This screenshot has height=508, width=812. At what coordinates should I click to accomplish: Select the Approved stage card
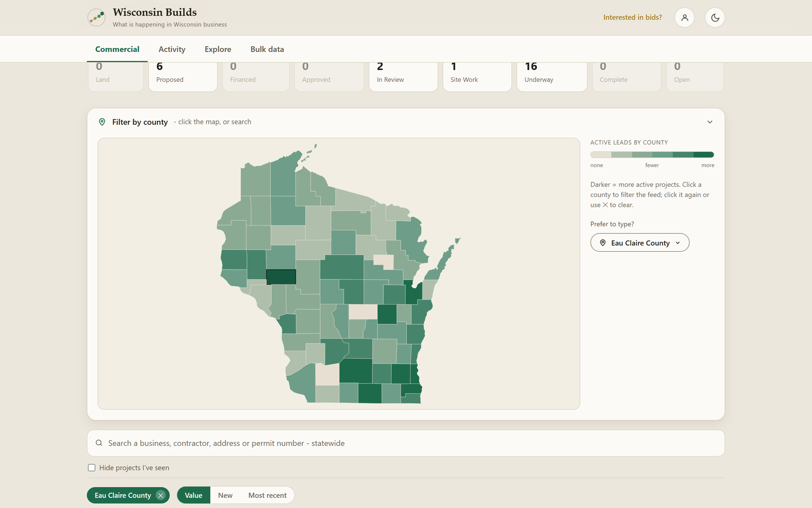click(329, 76)
